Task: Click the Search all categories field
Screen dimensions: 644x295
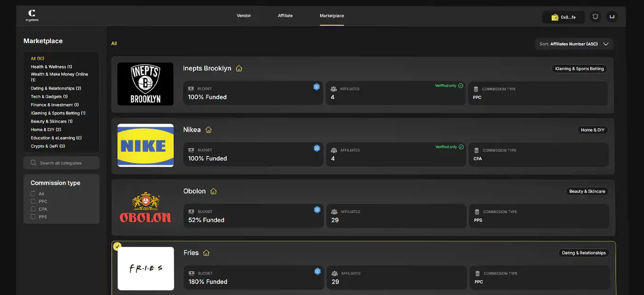Action: click(x=61, y=163)
